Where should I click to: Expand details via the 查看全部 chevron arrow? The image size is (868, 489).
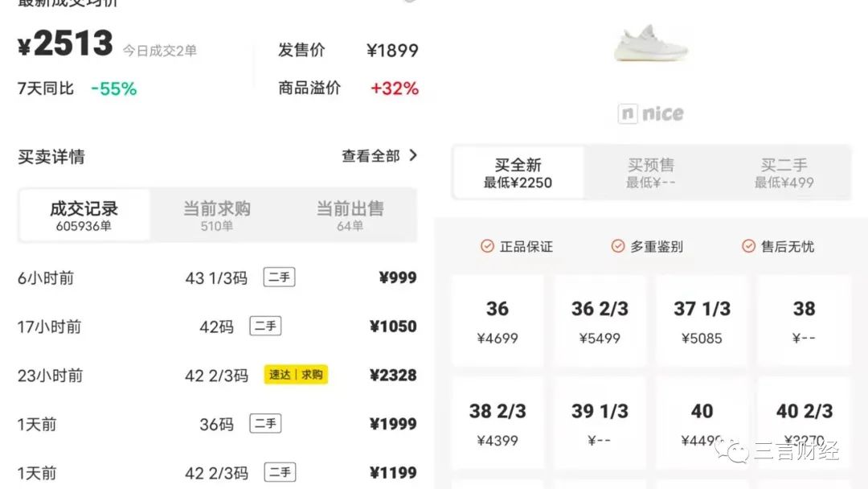[x=413, y=156]
